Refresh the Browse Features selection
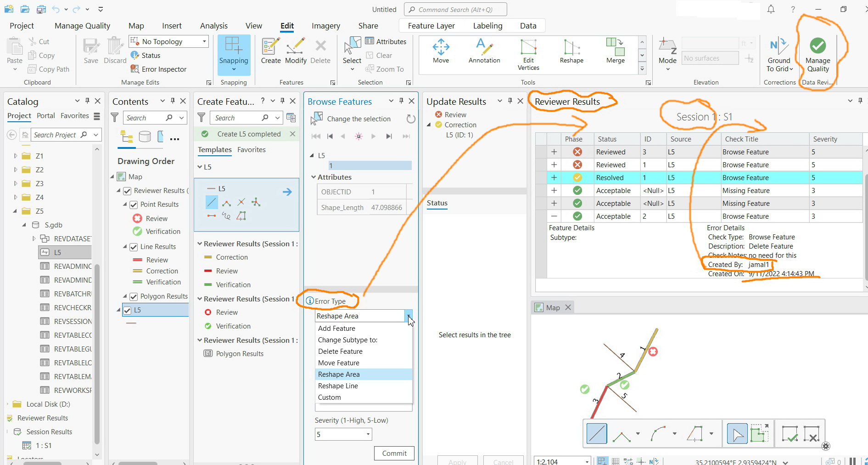Image resolution: width=868 pixels, height=465 pixels. pos(411,119)
